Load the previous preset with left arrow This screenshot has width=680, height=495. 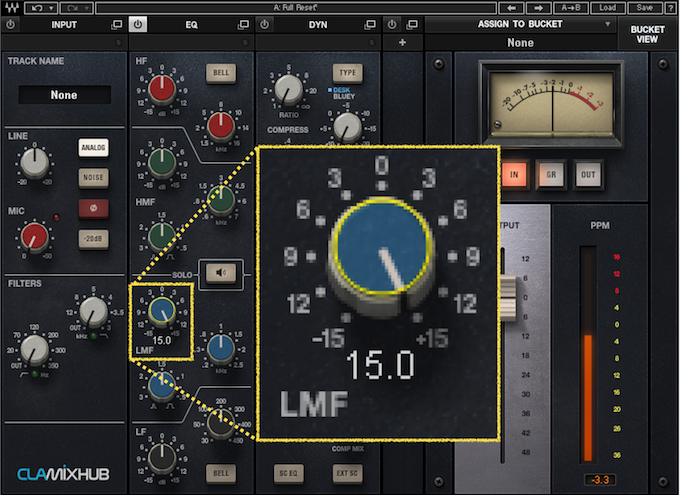point(511,8)
